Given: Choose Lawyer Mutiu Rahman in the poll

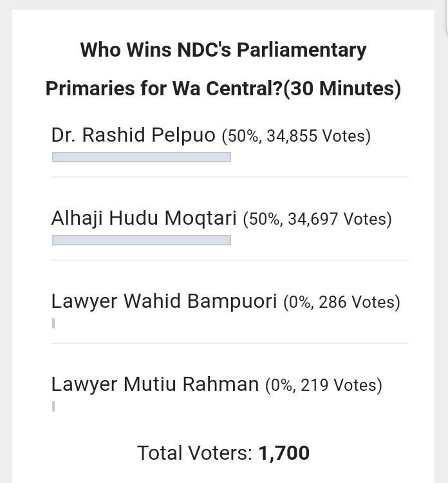Looking at the screenshot, I should [x=155, y=384].
